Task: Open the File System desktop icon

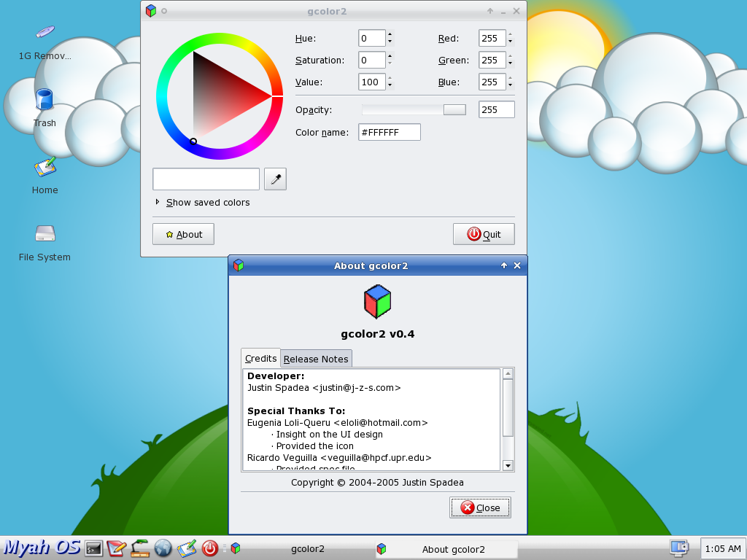Action: tap(44, 243)
